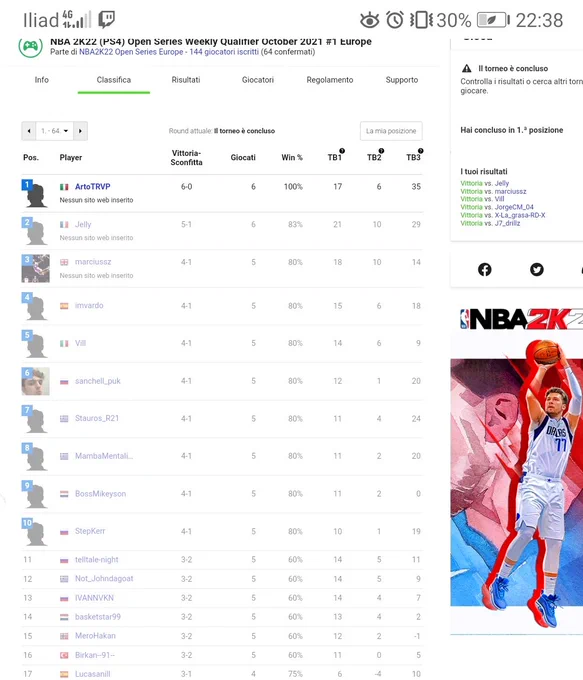Open ArtoTRVP player profile link
Image resolution: width=583 pixels, height=680 pixels.
92,186
